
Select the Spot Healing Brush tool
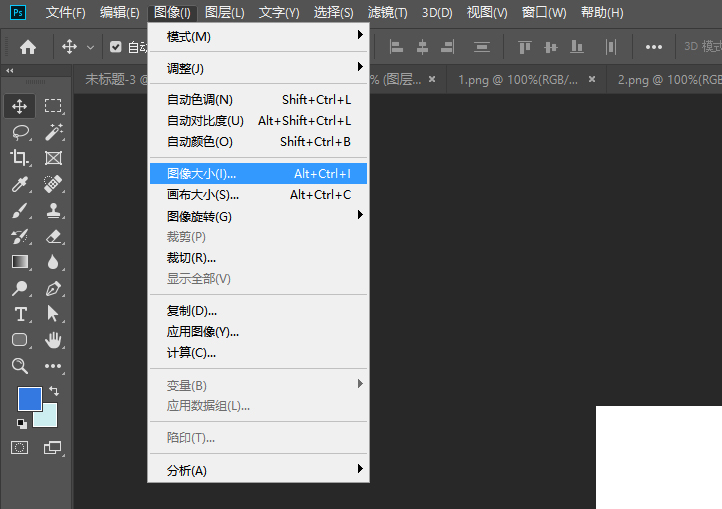coord(53,184)
